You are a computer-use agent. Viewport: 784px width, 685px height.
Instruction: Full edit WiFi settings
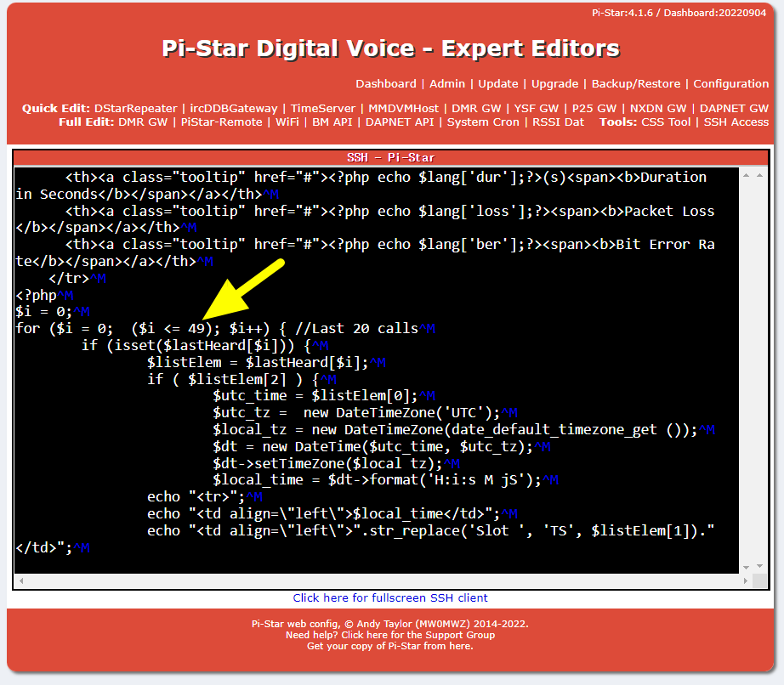pos(287,122)
